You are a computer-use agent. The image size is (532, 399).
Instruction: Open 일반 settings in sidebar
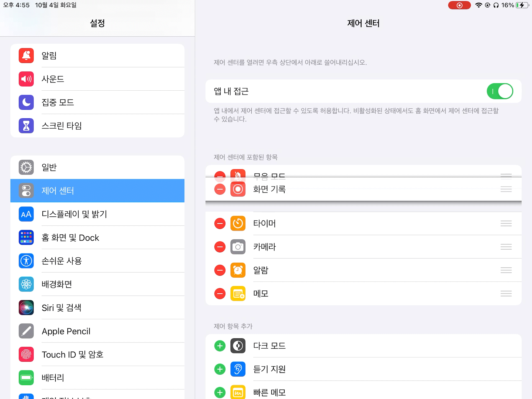pyautogui.click(x=97, y=167)
